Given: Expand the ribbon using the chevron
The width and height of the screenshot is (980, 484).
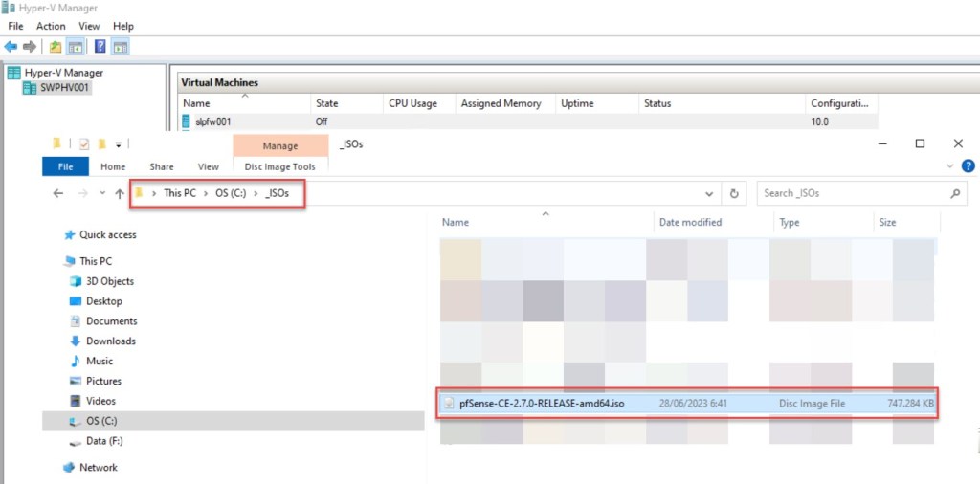Looking at the screenshot, I should tap(949, 166).
